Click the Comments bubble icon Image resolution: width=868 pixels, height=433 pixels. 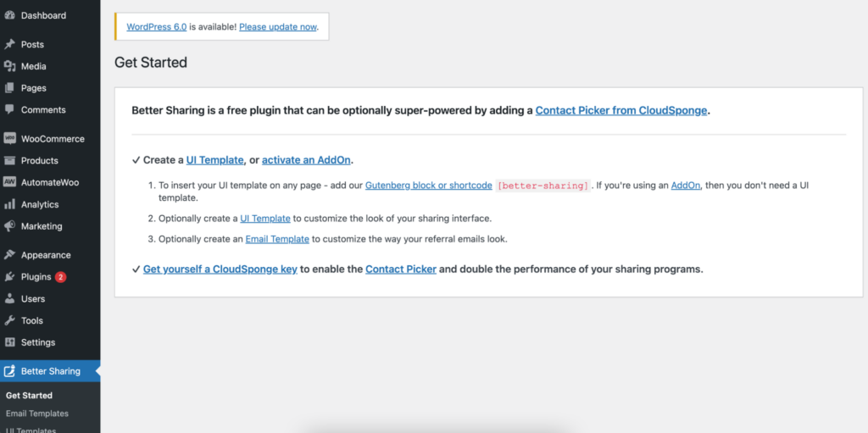point(9,109)
